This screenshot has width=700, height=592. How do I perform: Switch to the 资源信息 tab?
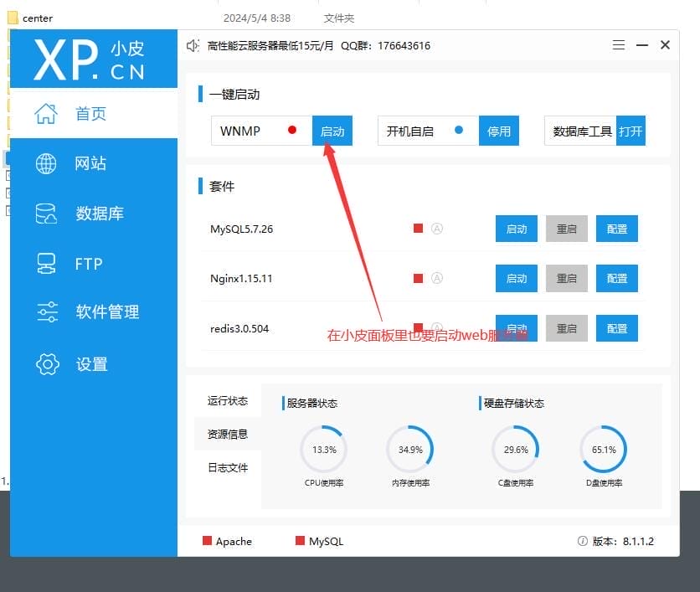click(x=228, y=434)
